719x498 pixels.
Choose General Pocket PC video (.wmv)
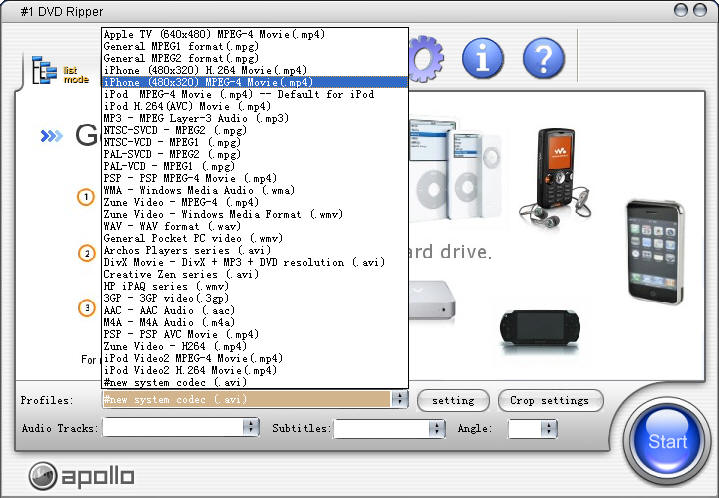click(x=254, y=238)
